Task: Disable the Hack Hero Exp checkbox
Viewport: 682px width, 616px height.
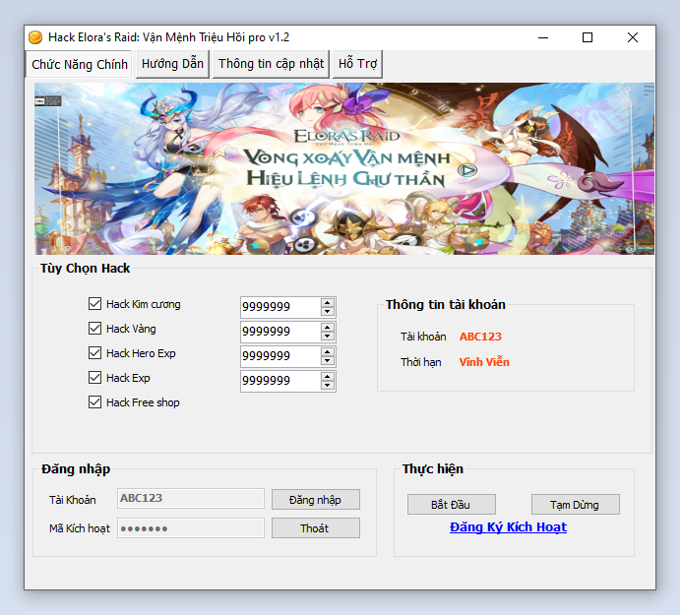Action: point(95,353)
